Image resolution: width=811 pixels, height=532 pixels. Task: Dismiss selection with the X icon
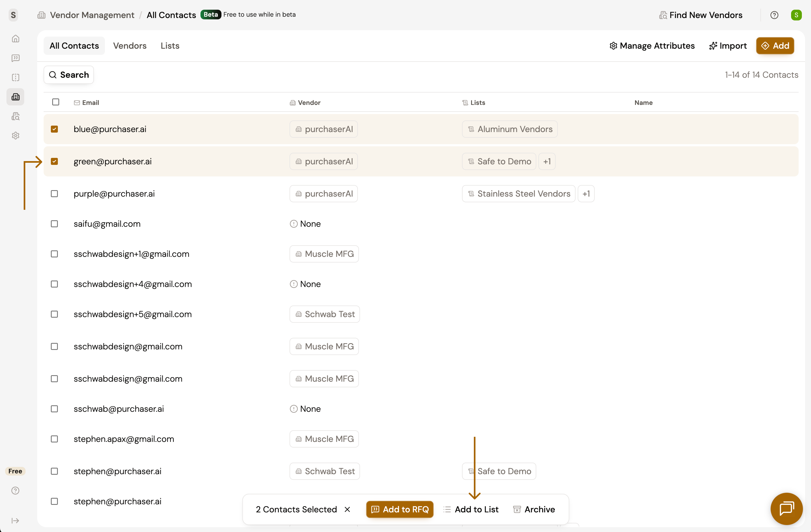click(x=347, y=509)
